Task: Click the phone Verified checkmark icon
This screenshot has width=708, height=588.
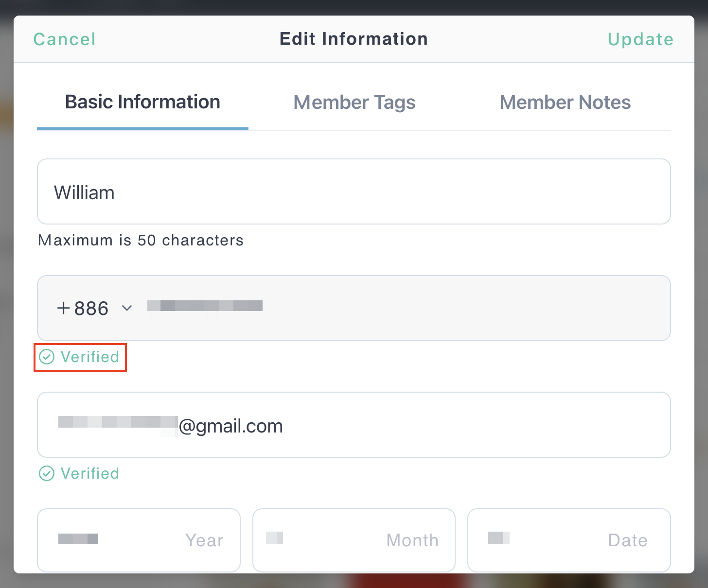Action: pyautogui.click(x=47, y=357)
